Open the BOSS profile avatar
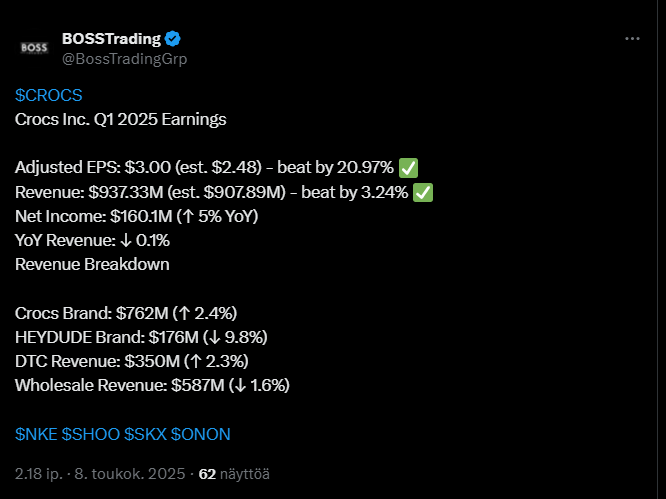 (x=34, y=47)
